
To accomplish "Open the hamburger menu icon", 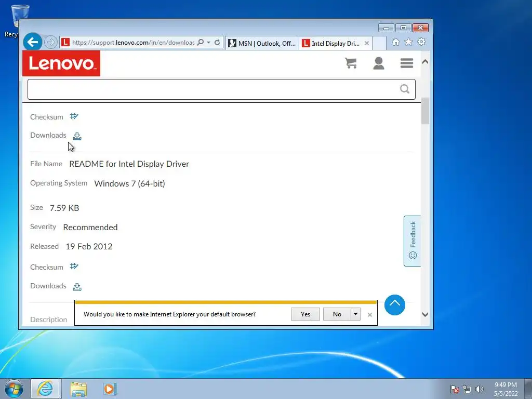I will (x=406, y=63).
